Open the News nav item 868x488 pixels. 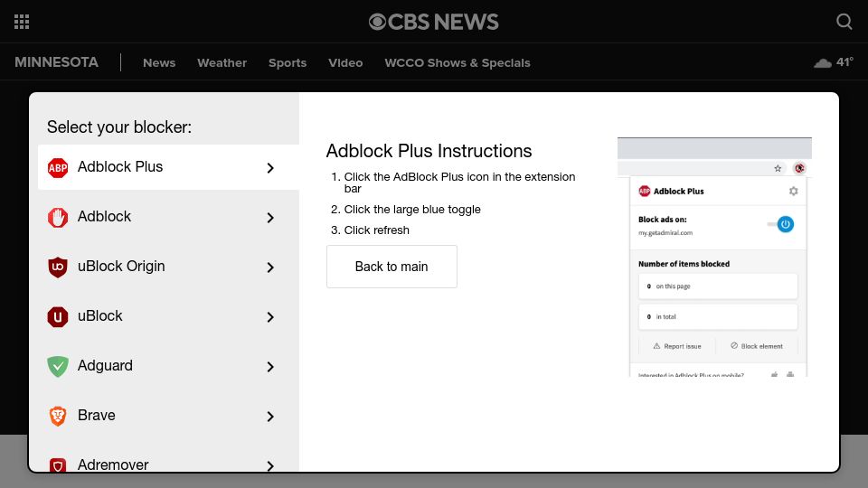[159, 62]
